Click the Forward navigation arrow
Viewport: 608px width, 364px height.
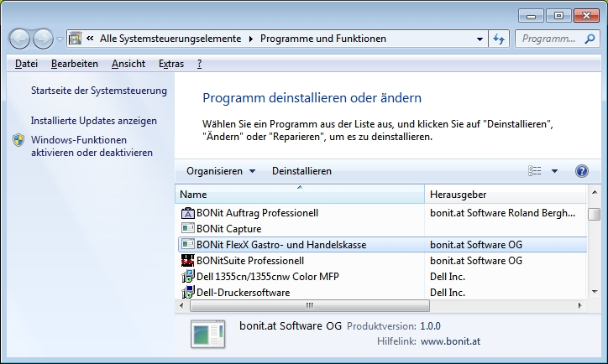tap(43, 39)
